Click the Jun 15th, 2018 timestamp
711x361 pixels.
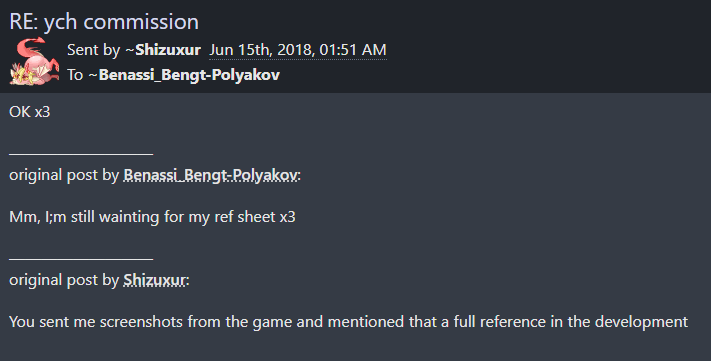pos(298,50)
